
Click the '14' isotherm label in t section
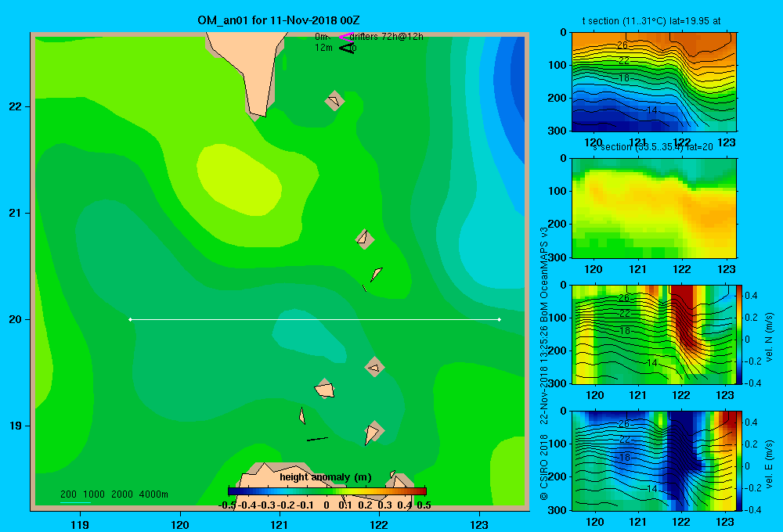pos(651,110)
